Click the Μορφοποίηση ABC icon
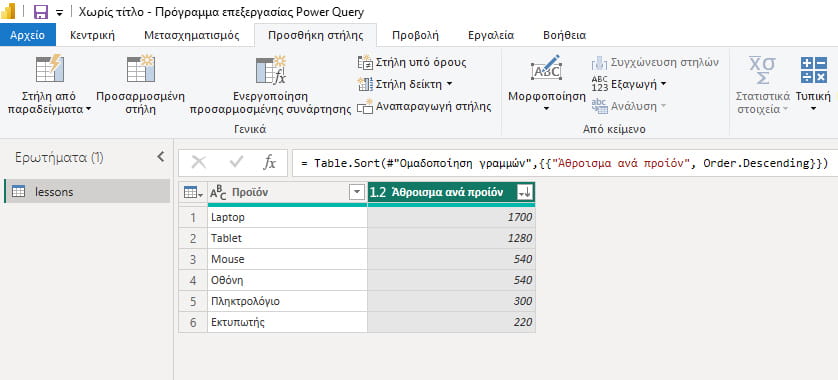 546,68
